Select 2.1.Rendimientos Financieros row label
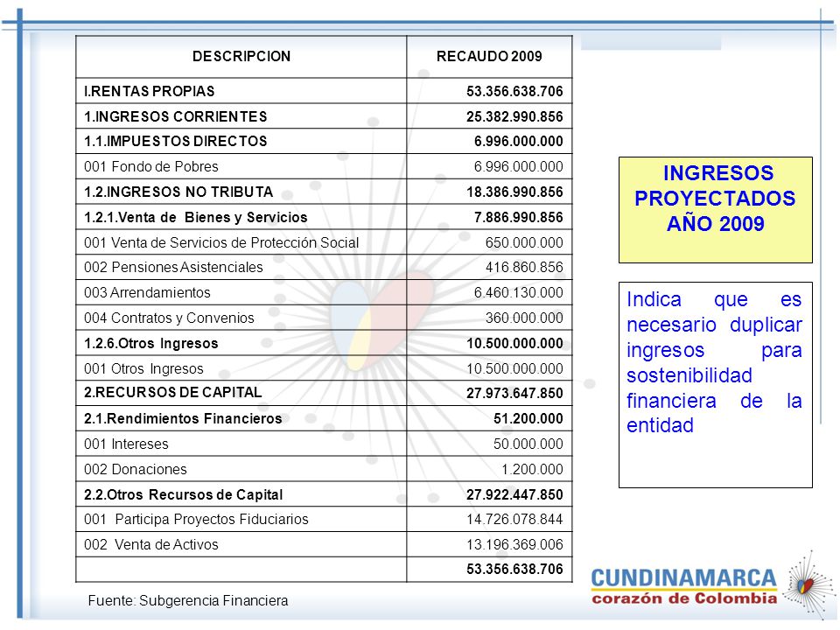 183,418
